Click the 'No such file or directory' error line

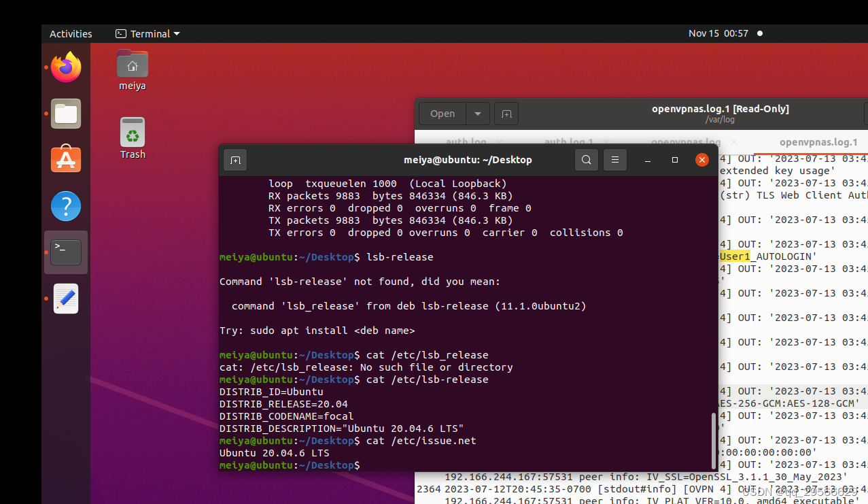point(366,367)
